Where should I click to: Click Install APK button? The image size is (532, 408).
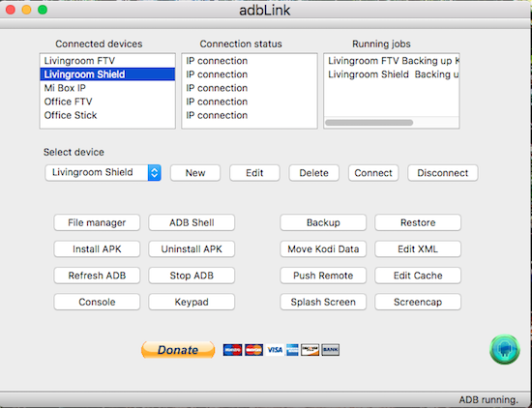coord(97,248)
